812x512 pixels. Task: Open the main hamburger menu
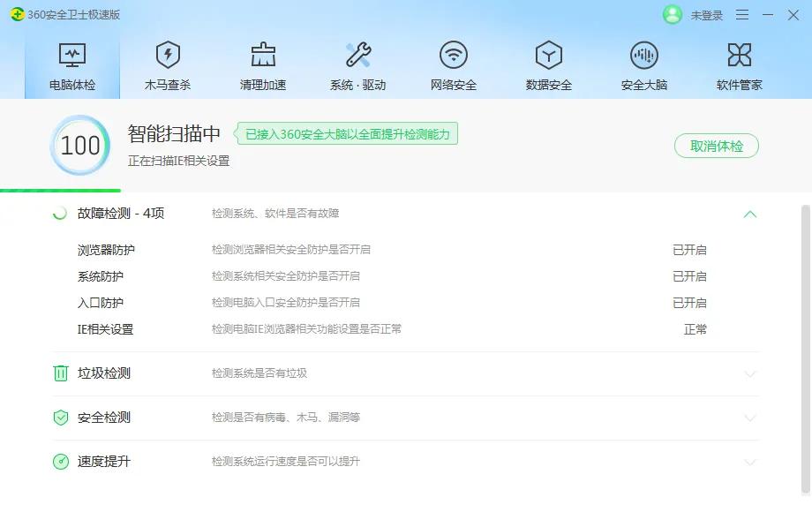tap(743, 15)
